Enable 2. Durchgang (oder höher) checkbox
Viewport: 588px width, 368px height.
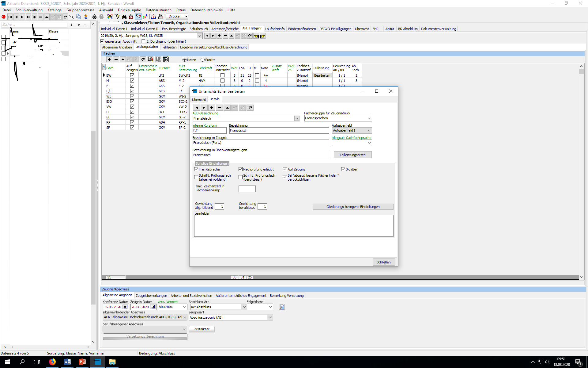tap(144, 41)
